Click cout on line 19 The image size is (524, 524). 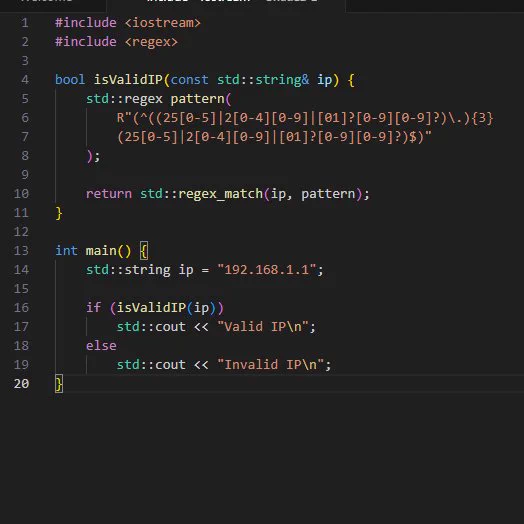(170, 365)
